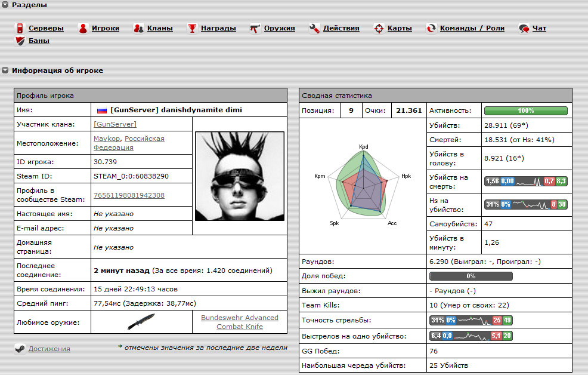Click the Чат speech bubble icon
The image size is (588, 375).
(524, 28)
